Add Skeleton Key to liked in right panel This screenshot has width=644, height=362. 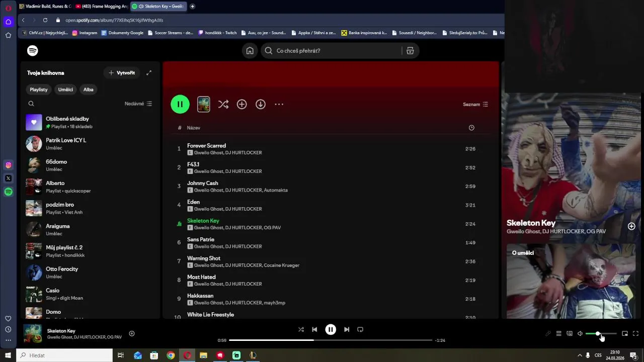click(631, 226)
